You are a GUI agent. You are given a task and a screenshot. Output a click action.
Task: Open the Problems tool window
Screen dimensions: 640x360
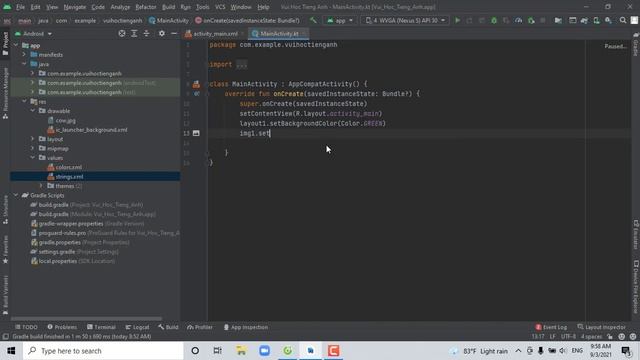(x=62, y=327)
